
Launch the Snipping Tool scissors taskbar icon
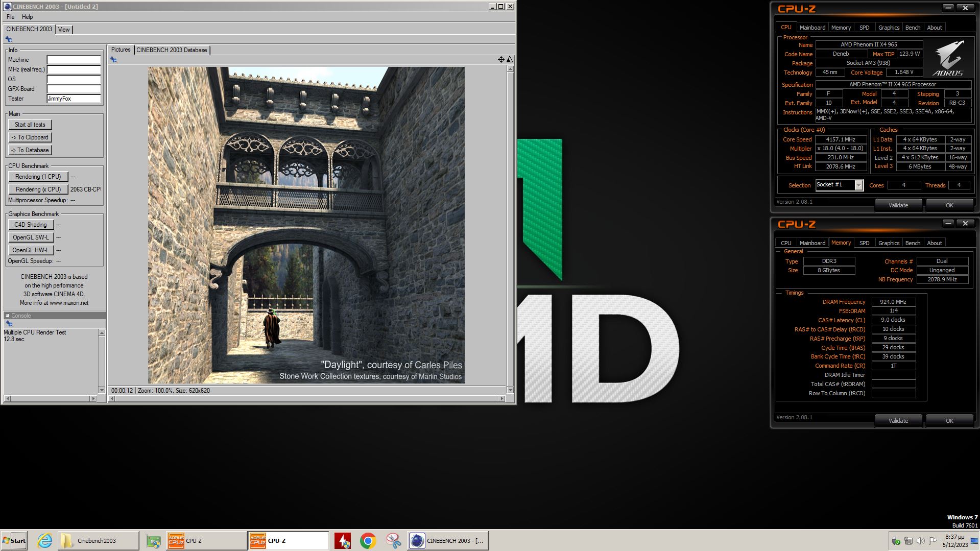[x=393, y=541]
